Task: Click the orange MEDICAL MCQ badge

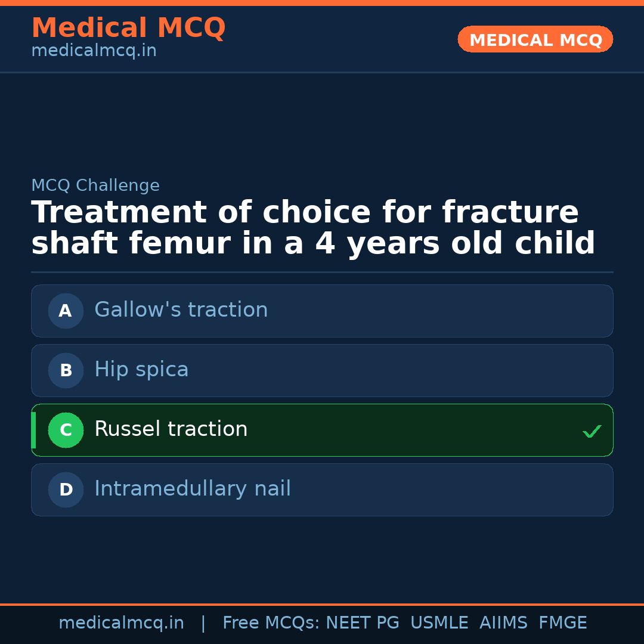Action: pyautogui.click(x=535, y=39)
